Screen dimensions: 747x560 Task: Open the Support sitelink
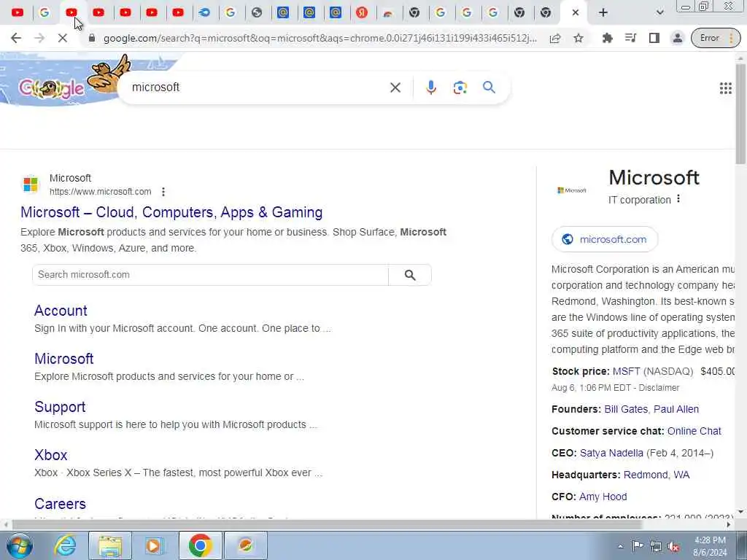coord(60,407)
